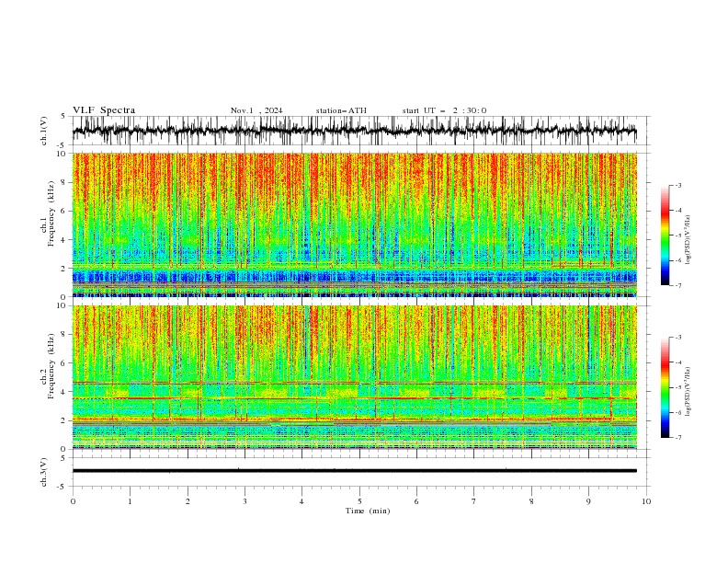
Task: Click time axis tick label '7'
Action: click(x=474, y=501)
